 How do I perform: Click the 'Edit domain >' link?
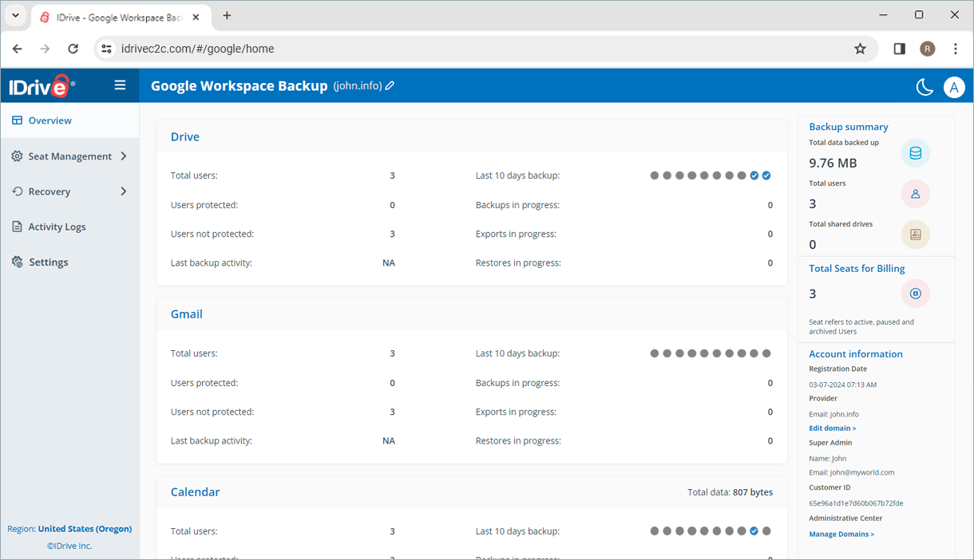tap(832, 428)
